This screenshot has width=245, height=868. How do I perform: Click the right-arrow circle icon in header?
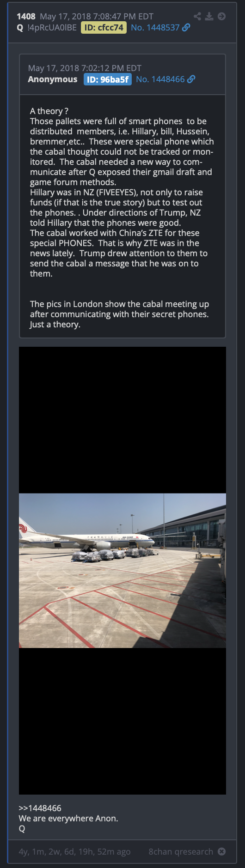[x=222, y=17]
